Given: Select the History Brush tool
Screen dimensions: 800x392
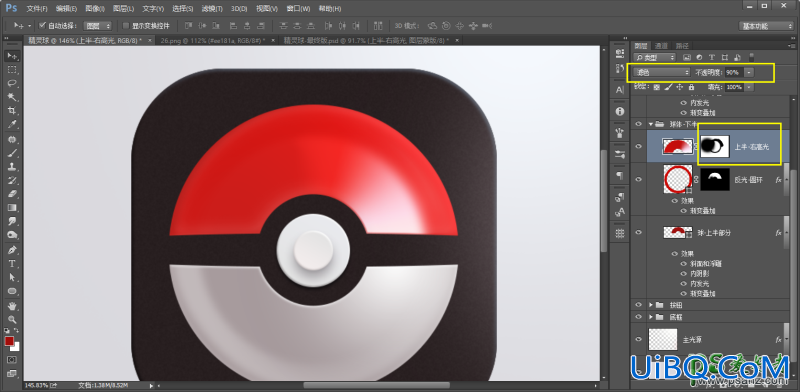Looking at the screenshot, I should (12, 180).
